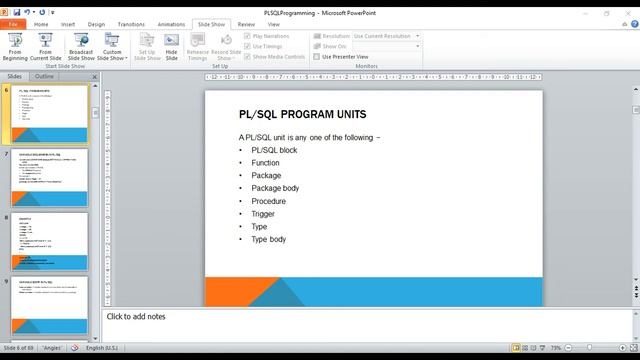Click thumbnail pane scroll down arrow
Viewport: 640px width, 360px height.
coord(95,338)
